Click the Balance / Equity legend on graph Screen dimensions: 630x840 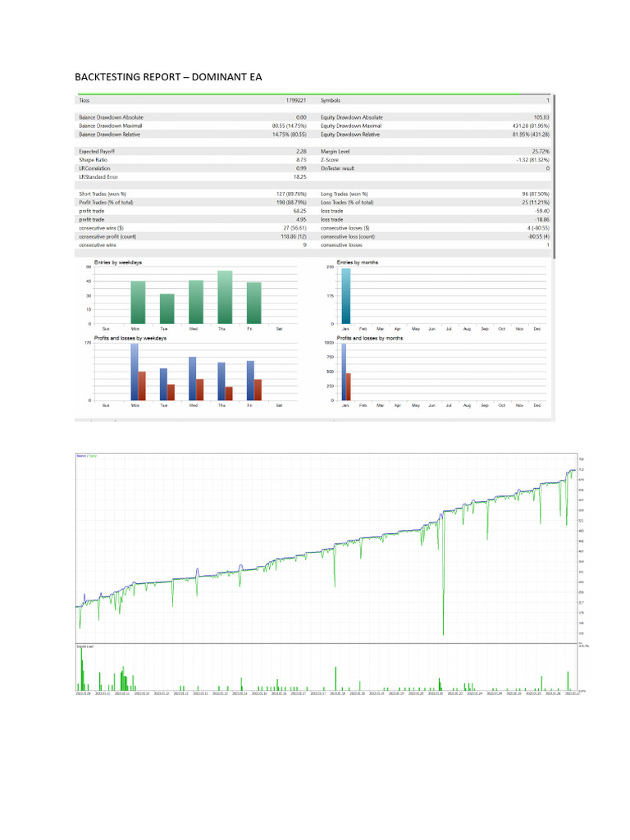click(87, 456)
